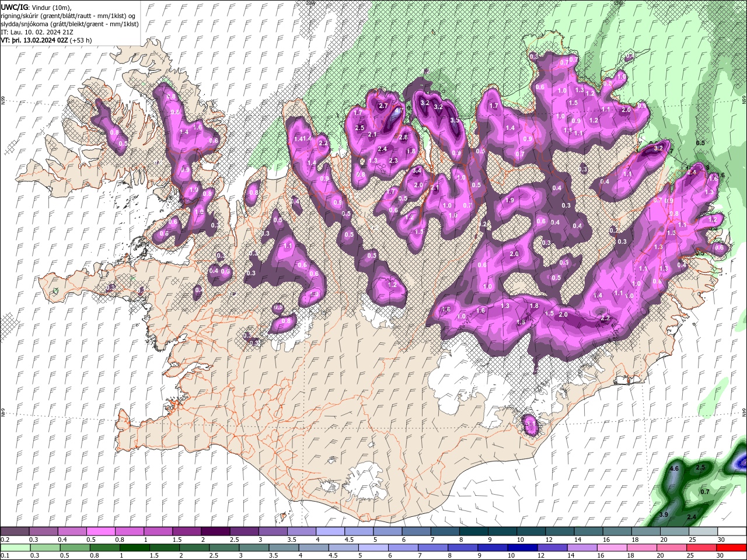Click the upper legend swatch labeled 14
The image size is (747, 560).
(587, 531)
